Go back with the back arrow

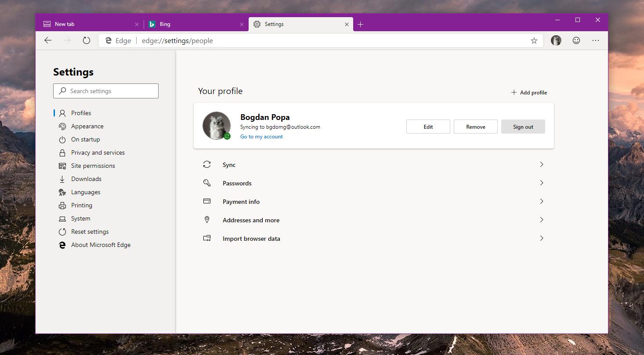(x=48, y=40)
